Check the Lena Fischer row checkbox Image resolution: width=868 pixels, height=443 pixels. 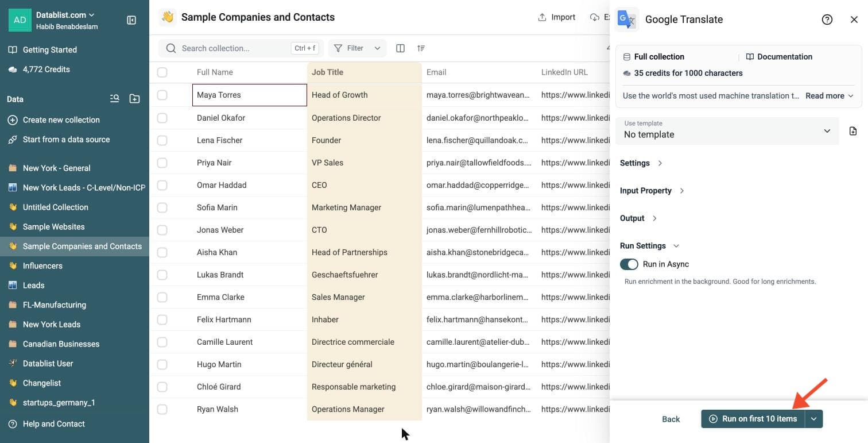coord(162,140)
